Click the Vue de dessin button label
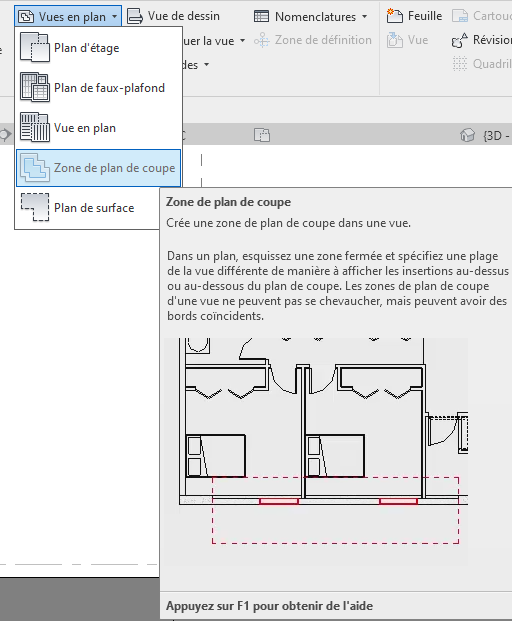Viewport: 512px width, 621px height. point(184,16)
